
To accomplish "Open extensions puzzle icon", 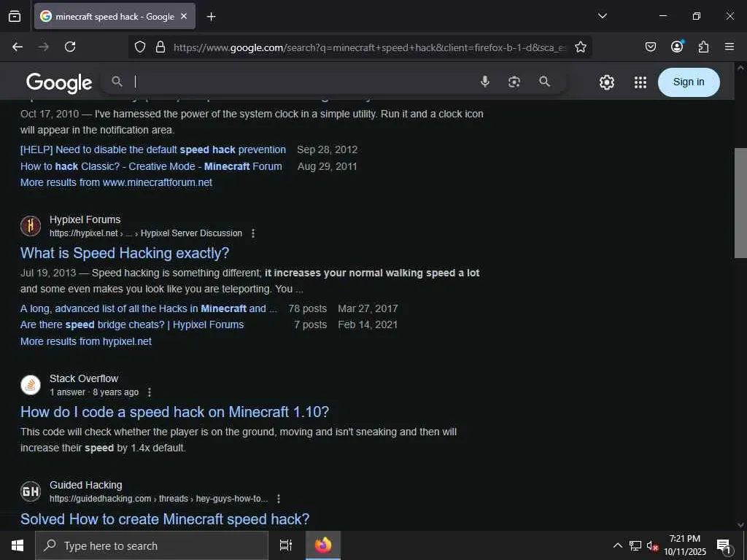I will (703, 47).
